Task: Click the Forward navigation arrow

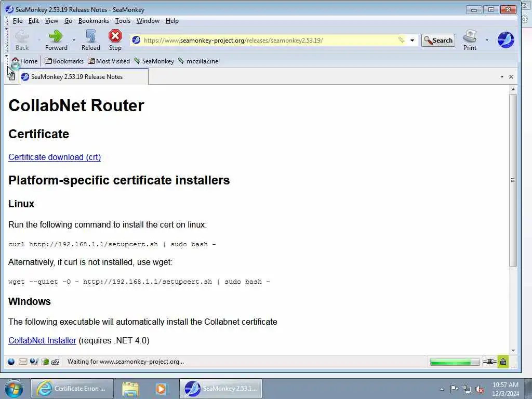Action: click(x=56, y=40)
